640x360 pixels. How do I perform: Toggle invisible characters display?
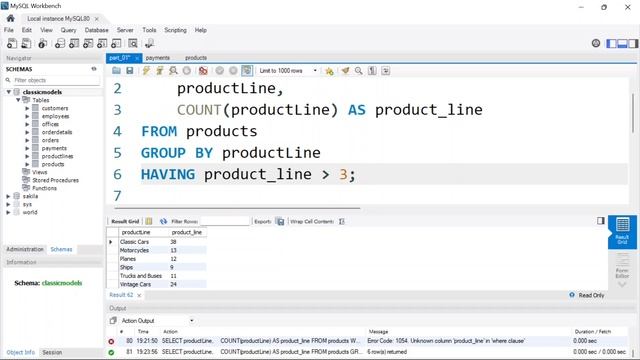click(x=372, y=71)
